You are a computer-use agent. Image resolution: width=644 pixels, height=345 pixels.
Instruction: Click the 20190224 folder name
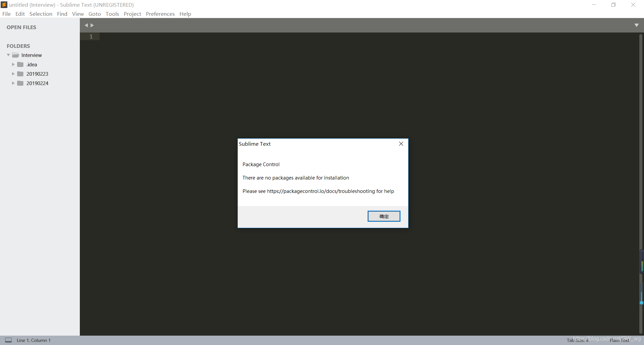pos(37,83)
